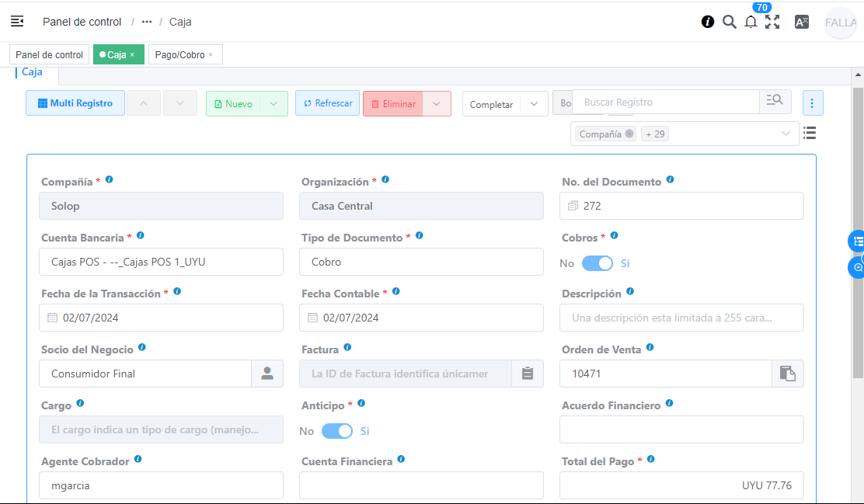Screen dimensions: 864x504
Task: Click the Total del Pago amount field
Action: coord(681,485)
